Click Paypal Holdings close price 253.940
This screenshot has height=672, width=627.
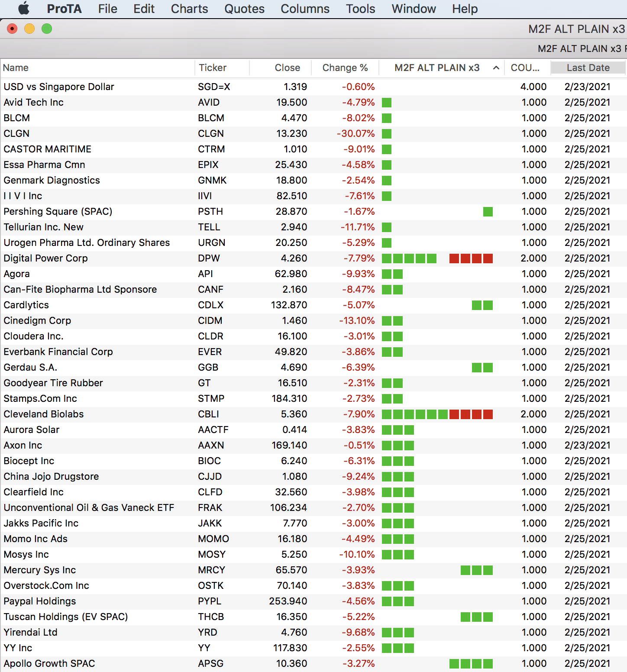coord(288,601)
